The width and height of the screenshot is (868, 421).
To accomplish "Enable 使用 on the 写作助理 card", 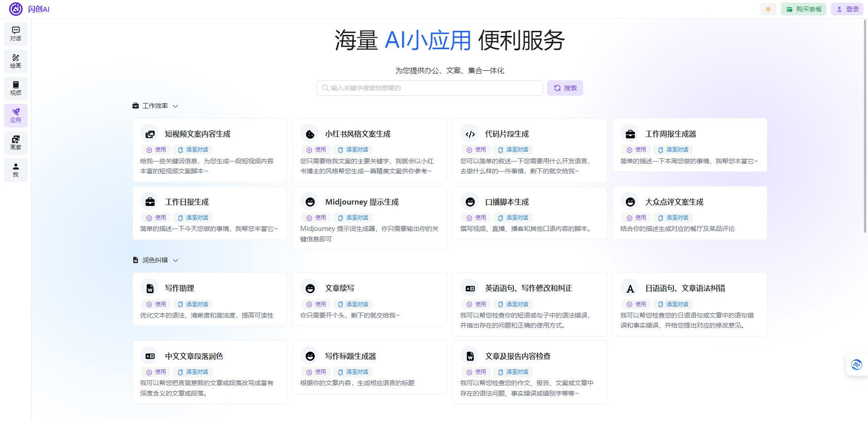I will (x=156, y=304).
